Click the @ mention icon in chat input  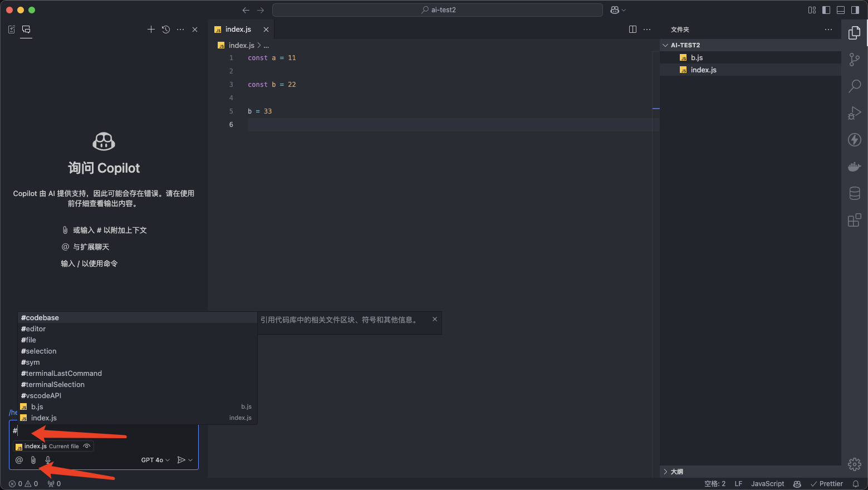(19, 460)
